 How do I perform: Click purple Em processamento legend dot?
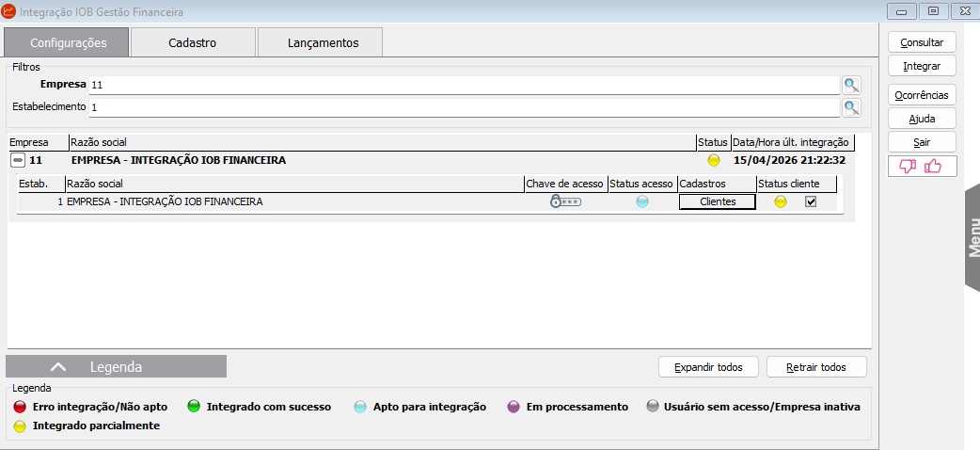(514, 407)
